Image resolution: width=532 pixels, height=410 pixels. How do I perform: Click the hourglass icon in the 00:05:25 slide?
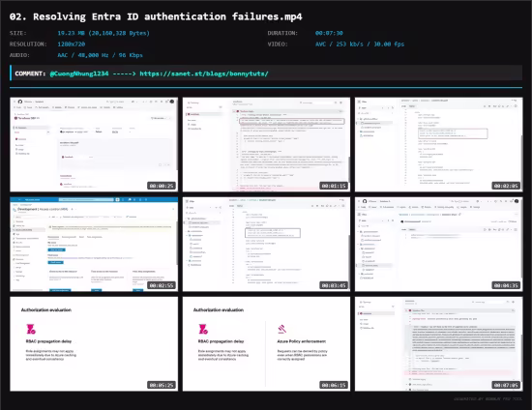point(31,329)
